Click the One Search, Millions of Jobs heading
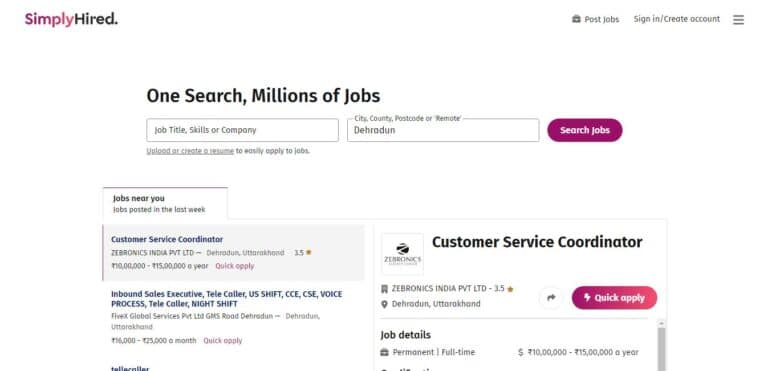Image resolution: width=768 pixels, height=371 pixels. [x=263, y=96]
